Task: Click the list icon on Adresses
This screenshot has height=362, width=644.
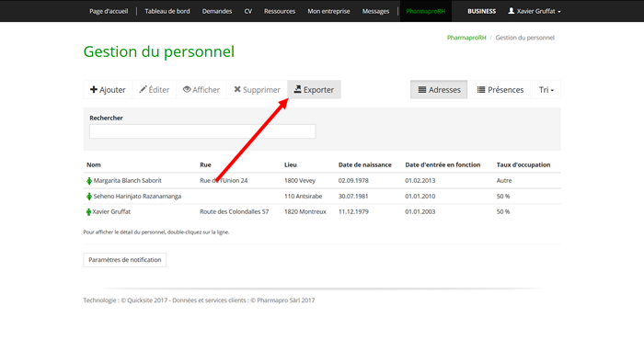Action: [422, 89]
